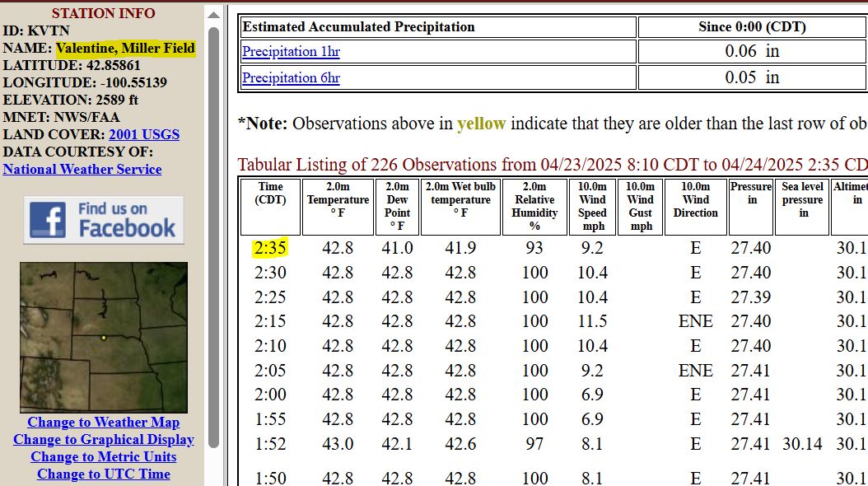The height and width of the screenshot is (486, 868).
Task: Click the 1:50 time cell
Action: (270, 478)
